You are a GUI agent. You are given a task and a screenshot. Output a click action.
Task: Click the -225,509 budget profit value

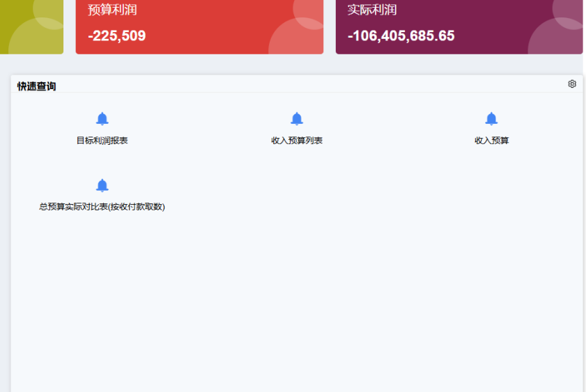tap(117, 36)
